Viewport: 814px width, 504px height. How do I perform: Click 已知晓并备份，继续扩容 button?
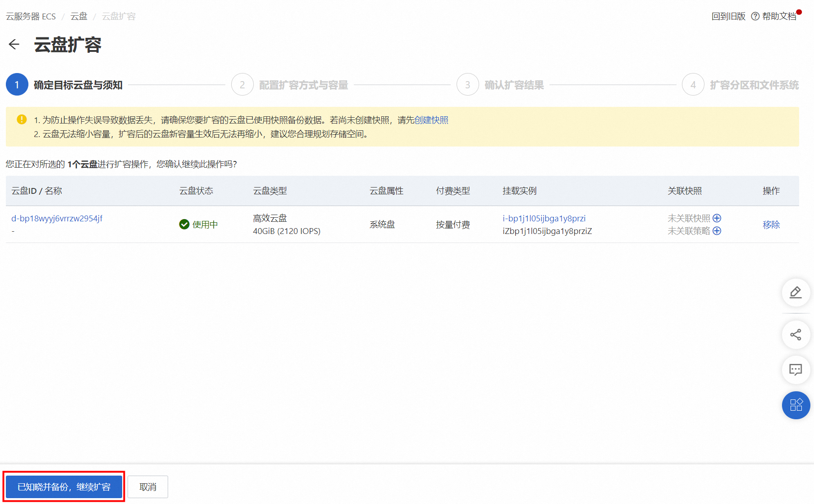[x=64, y=487]
